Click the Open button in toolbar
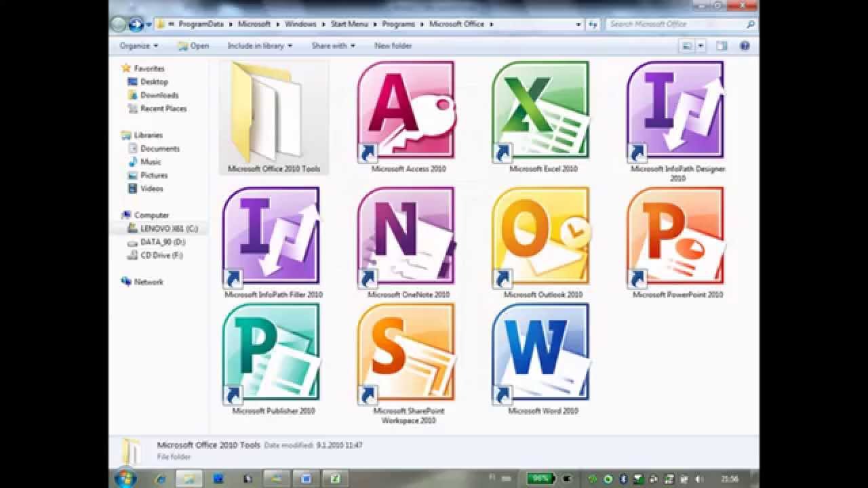 coord(193,46)
